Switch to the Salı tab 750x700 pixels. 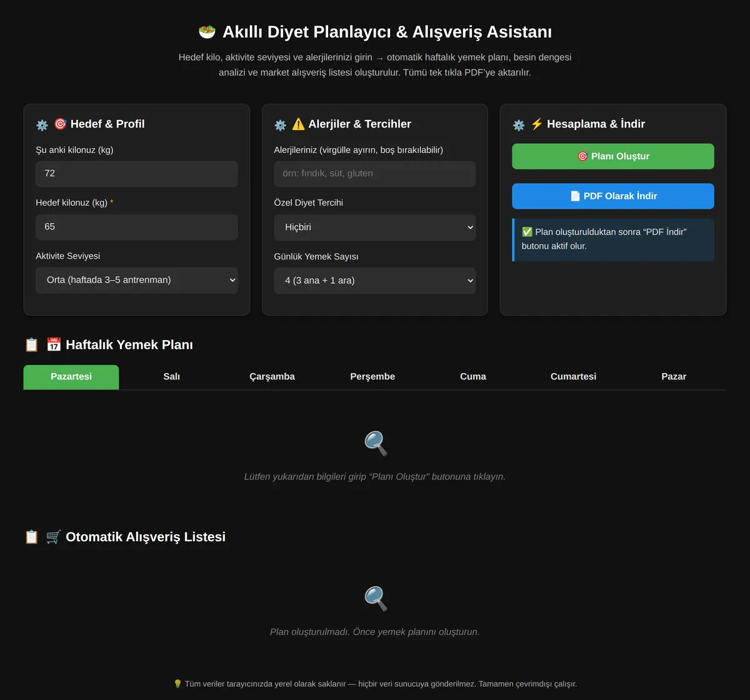point(171,377)
